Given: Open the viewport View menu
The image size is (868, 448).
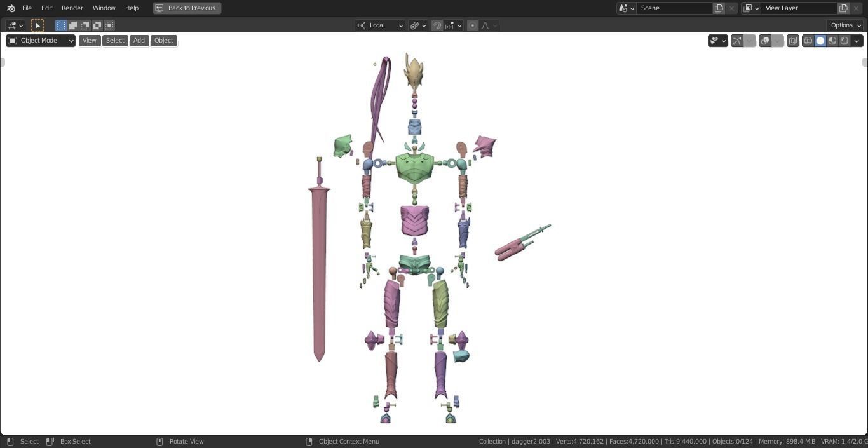Looking at the screenshot, I should 90,41.
